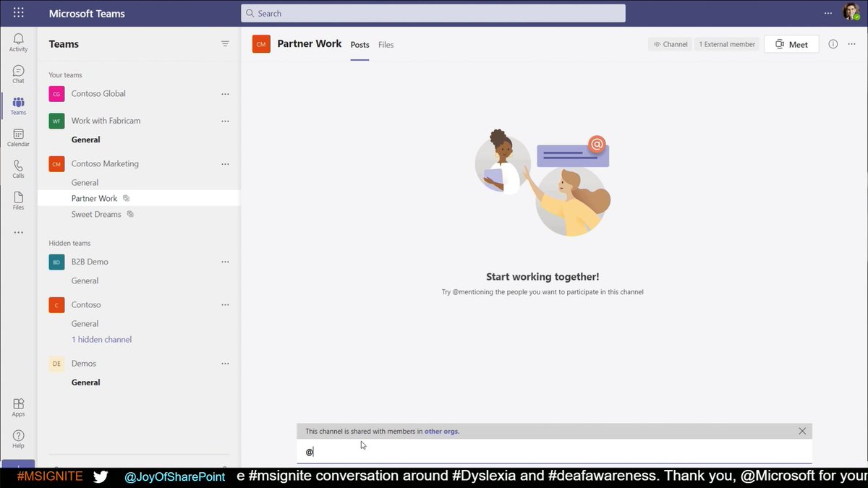This screenshot has width=868, height=488.
Task: Open the channel info pane
Action: click(832, 43)
